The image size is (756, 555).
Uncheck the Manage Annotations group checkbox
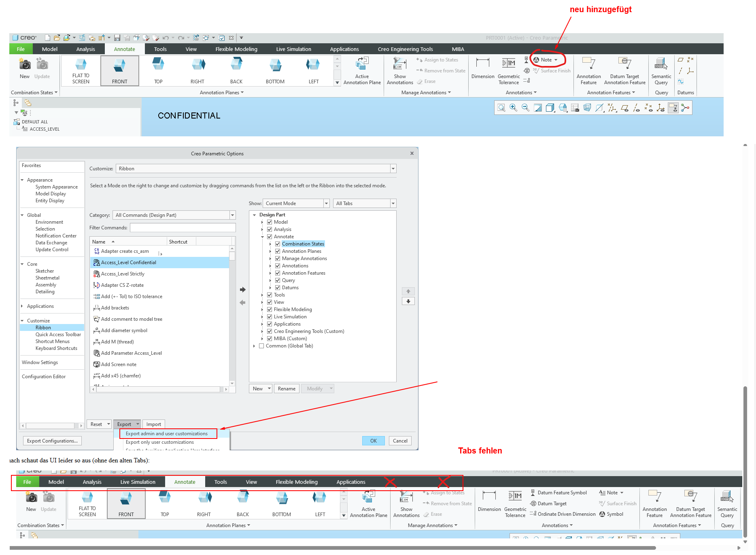pos(278,258)
